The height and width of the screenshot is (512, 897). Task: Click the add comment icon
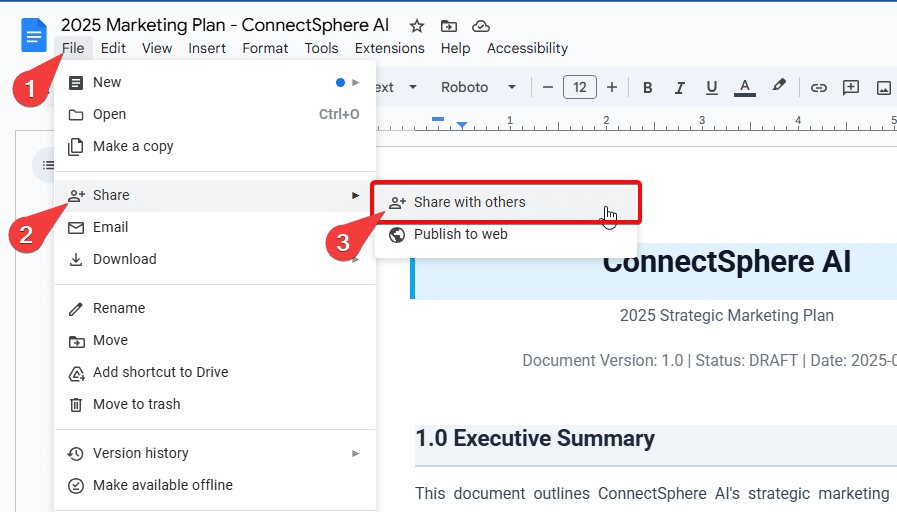(851, 88)
